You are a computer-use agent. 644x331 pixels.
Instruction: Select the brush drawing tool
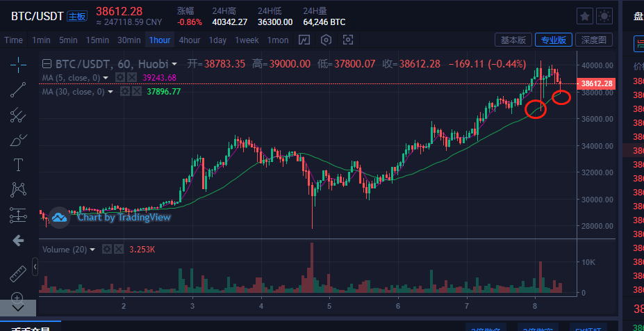click(x=18, y=140)
